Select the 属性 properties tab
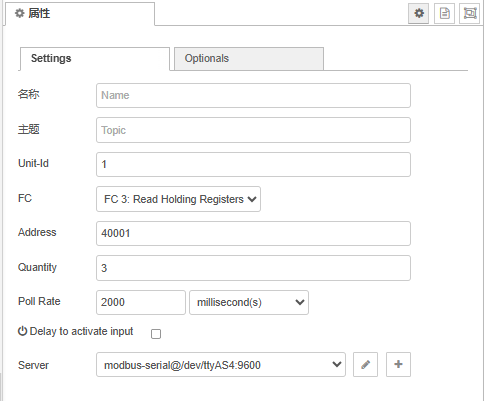Screen dimensions: 484x401 pos(80,14)
